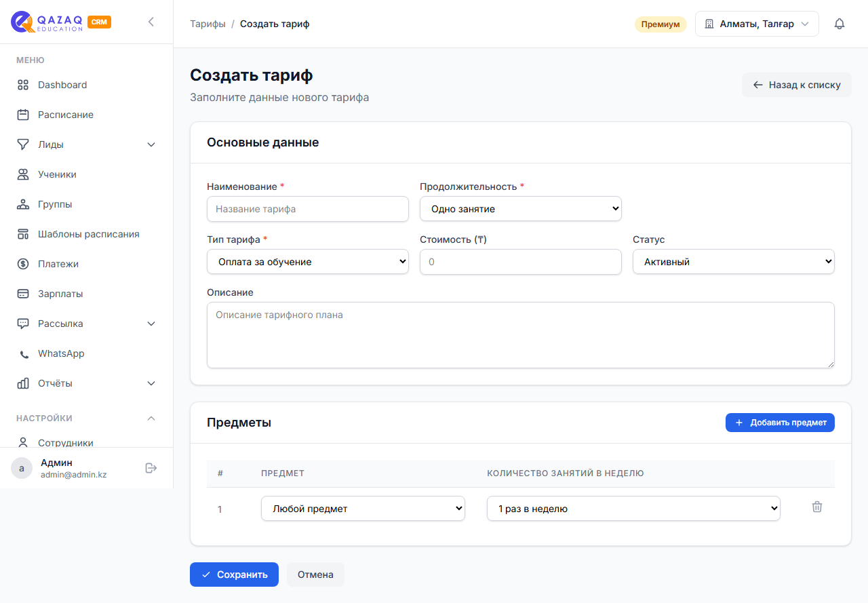Click the admin@admin.kz email text
The width and height of the screenshot is (868, 603).
pos(73,475)
